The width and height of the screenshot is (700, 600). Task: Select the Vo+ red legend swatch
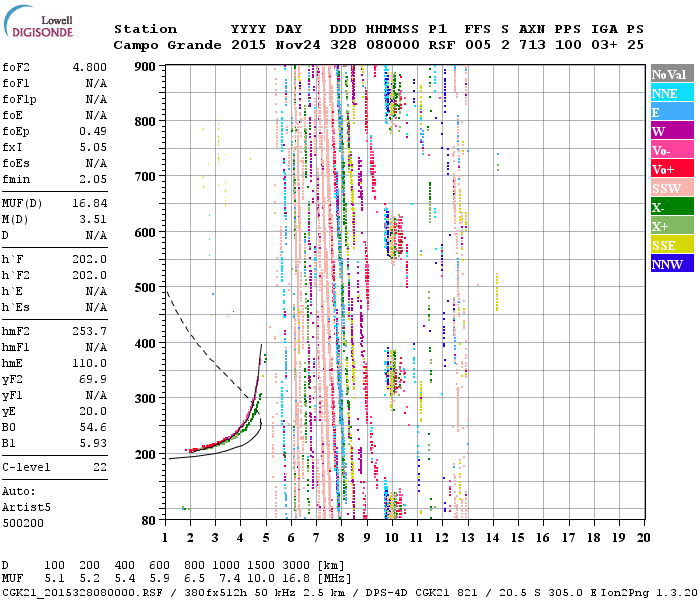(x=672, y=169)
